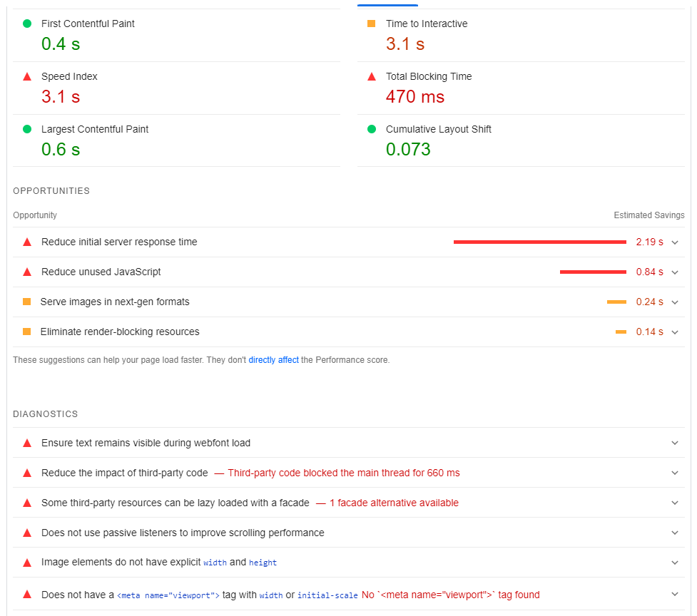Click 'Ensure text remains visible during webfont load' text
The height and width of the screenshot is (616, 697).
click(x=146, y=443)
